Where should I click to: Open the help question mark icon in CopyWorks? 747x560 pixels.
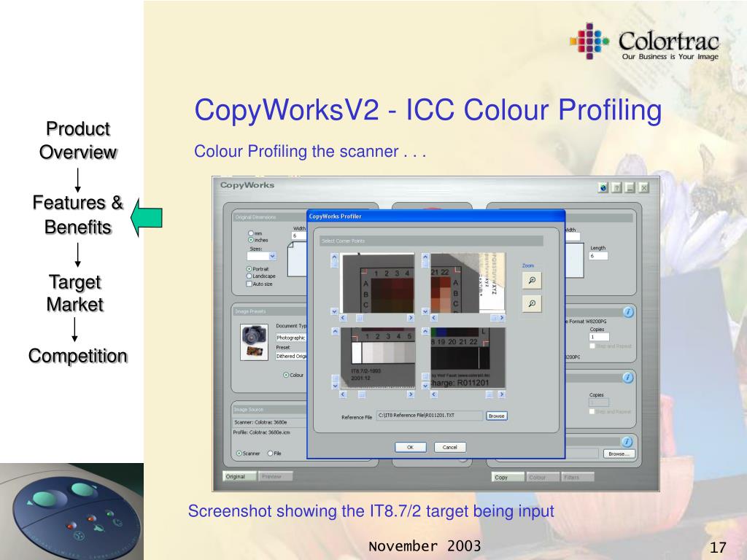(616, 187)
